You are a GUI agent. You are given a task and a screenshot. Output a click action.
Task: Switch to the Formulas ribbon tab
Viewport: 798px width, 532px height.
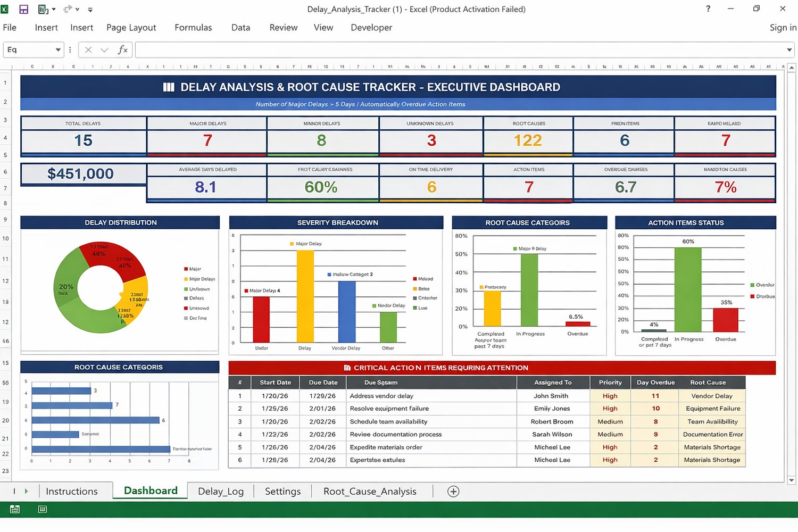193,27
